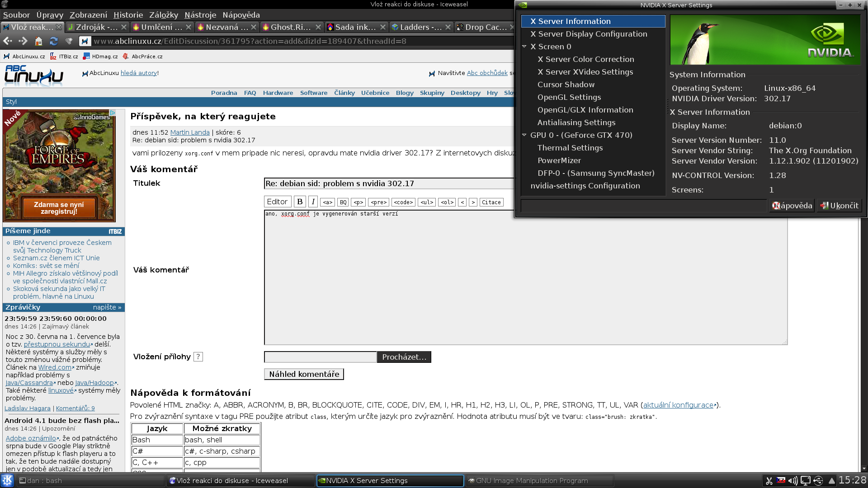Insert a <code> tag button

pos(403,202)
